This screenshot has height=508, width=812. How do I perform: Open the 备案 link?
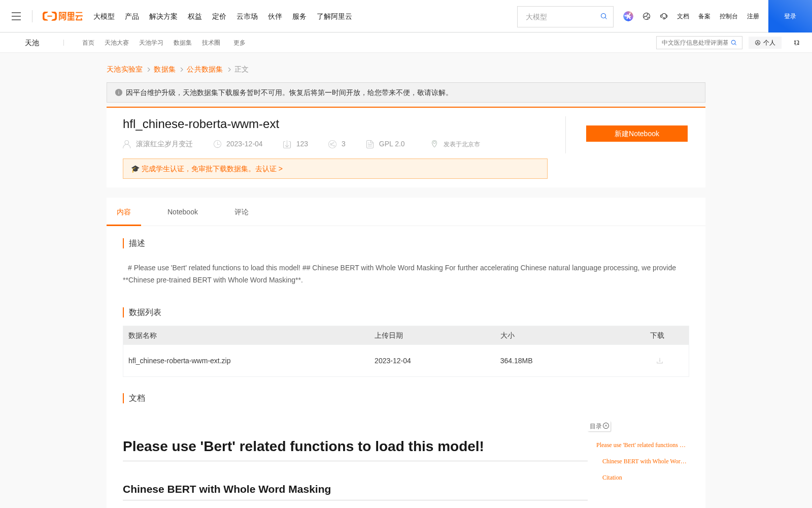[704, 16]
